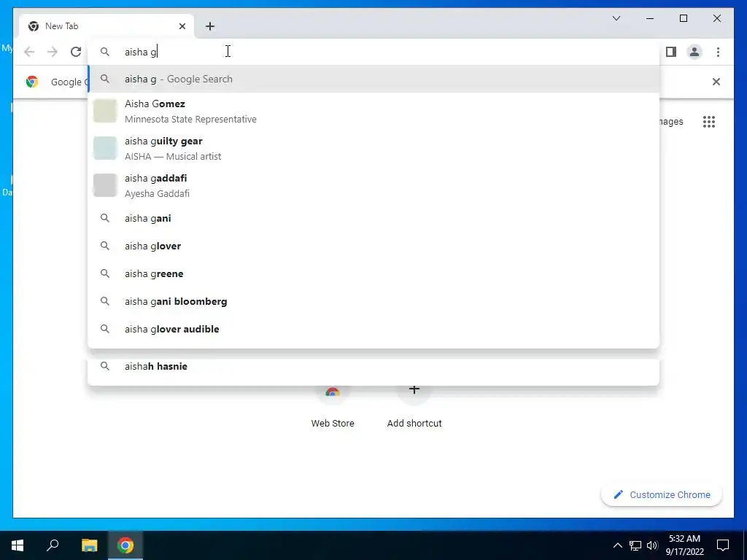Click the address bar text field
This screenshot has height=560, width=747.
tap(373, 52)
